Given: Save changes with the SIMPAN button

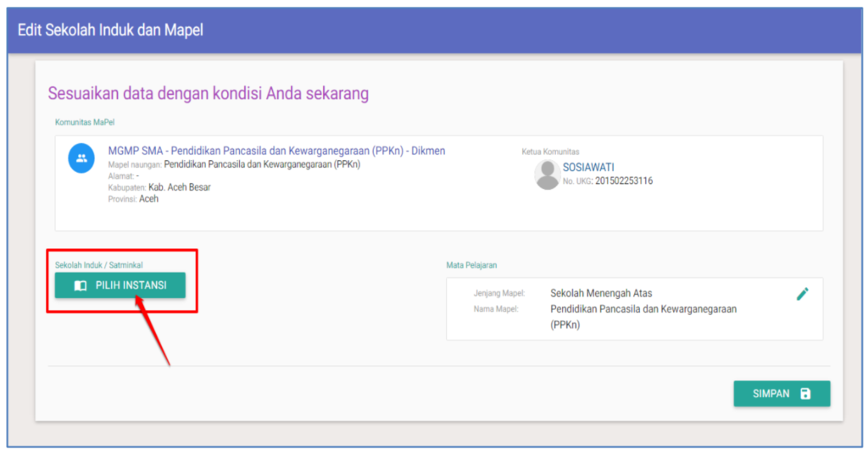Looking at the screenshot, I should pyautogui.click(x=782, y=394).
